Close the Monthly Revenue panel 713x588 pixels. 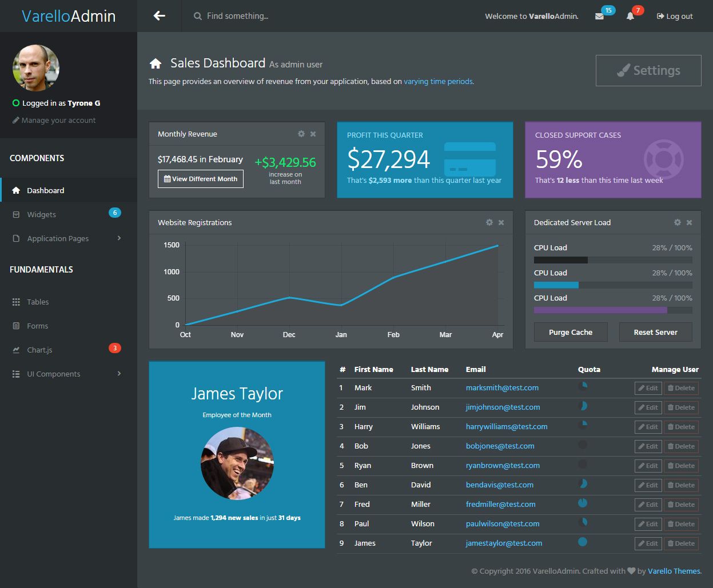[x=313, y=134]
